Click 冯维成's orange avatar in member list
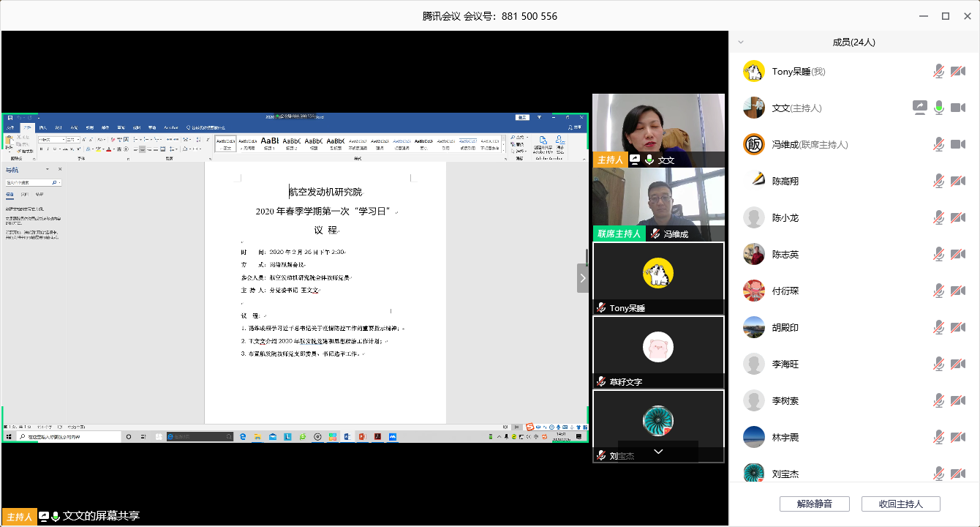The image size is (980, 527). tap(754, 144)
